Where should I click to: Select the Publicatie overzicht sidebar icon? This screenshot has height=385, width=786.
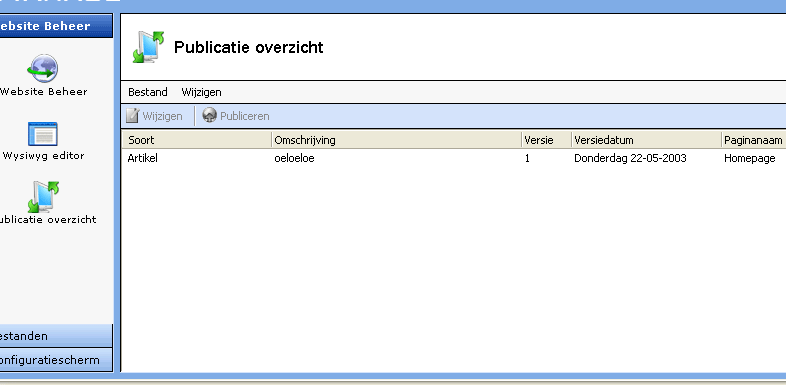click(43, 197)
